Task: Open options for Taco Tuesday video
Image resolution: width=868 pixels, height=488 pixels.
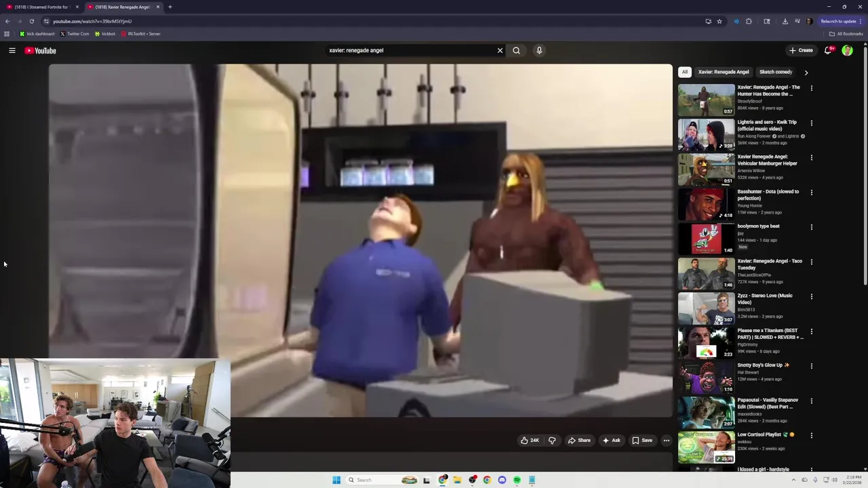Action: click(811, 262)
